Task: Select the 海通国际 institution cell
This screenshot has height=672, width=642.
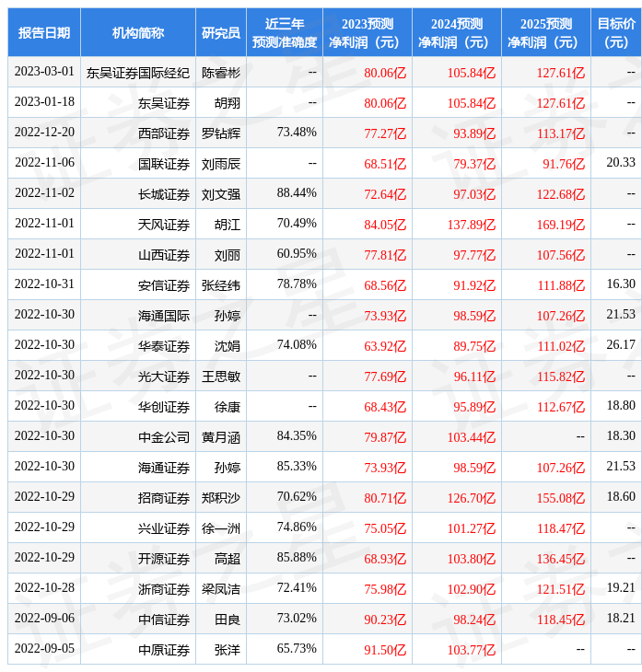Action: pyautogui.click(x=137, y=315)
